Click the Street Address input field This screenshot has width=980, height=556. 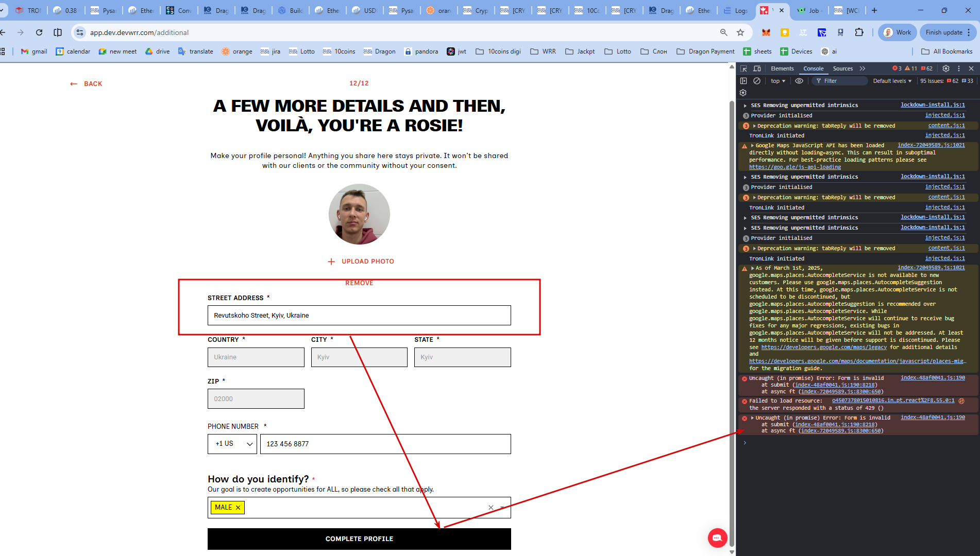pos(359,316)
